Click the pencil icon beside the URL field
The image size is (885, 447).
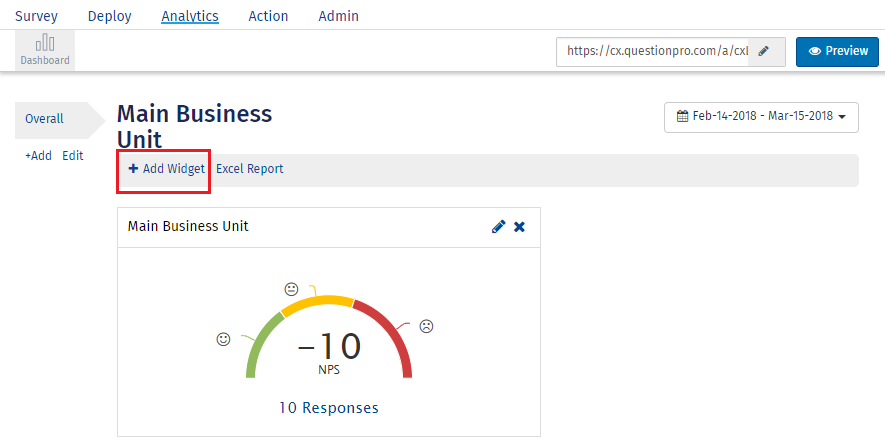(764, 51)
